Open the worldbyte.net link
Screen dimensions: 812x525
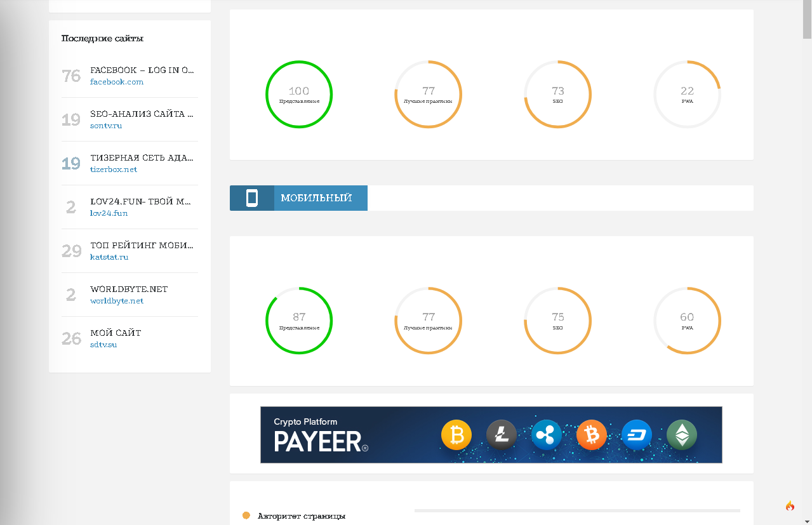117,301
